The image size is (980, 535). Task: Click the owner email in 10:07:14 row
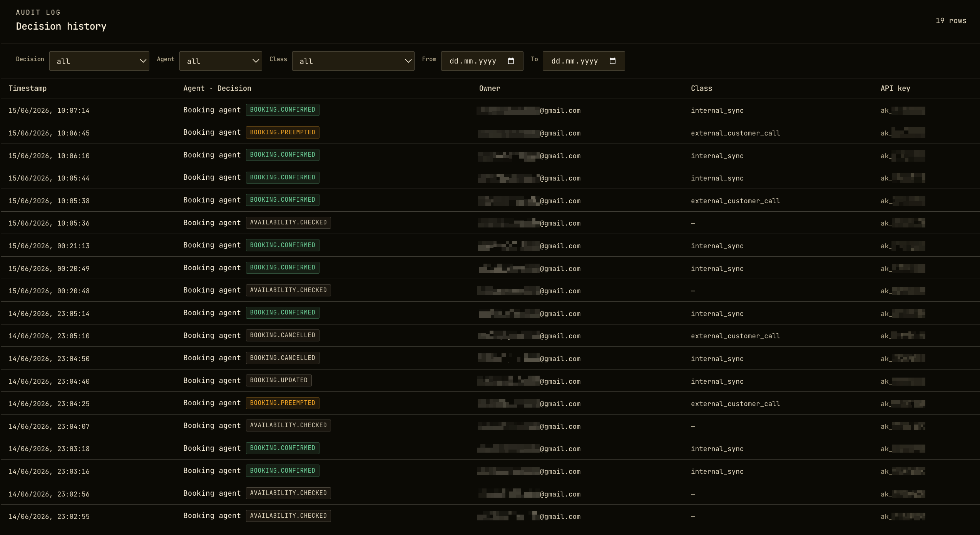[x=529, y=110]
